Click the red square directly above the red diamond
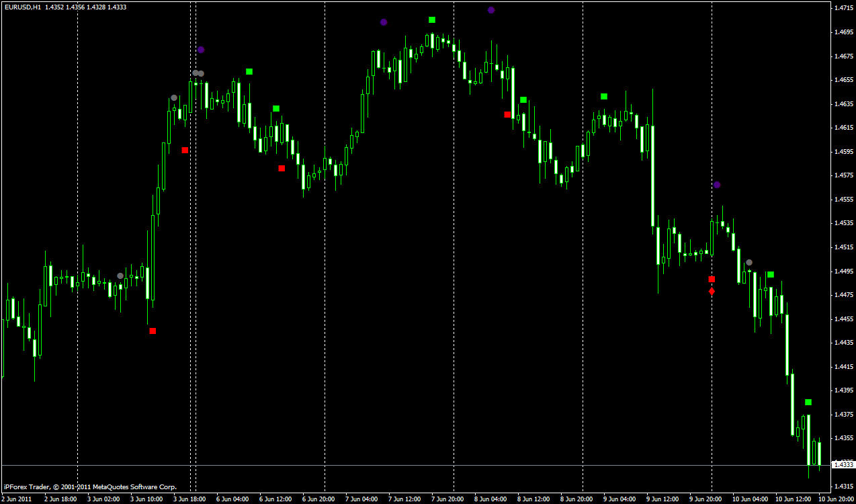This screenshot has height=504, width=856. (x=712, y=279)
